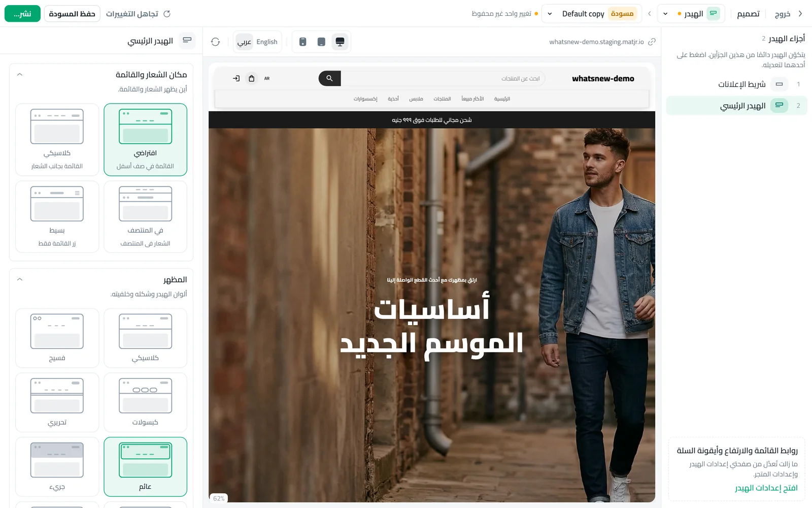812x508 pixels.
Task: Click the hero image in the preview
Action: pos(432,315)
